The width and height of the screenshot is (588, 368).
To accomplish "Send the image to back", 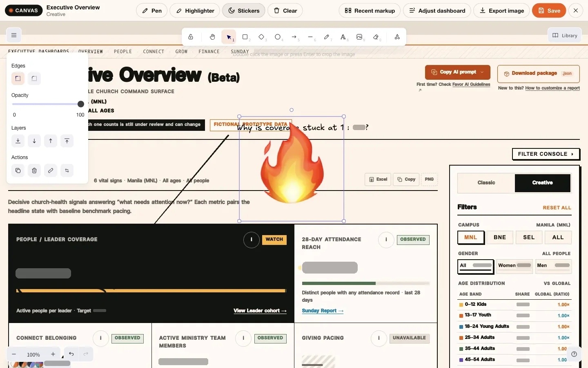I will pyautogui.click(x=18, y=141).
